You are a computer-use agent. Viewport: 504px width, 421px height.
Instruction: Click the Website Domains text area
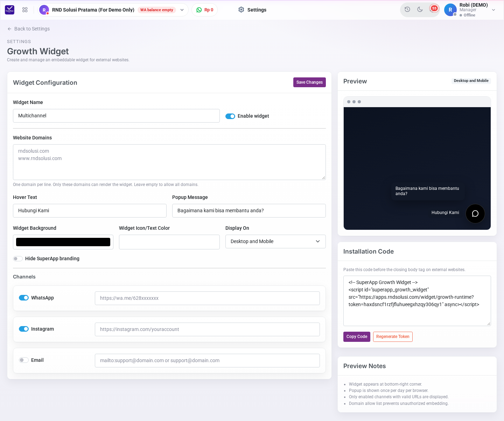[169, 162]
